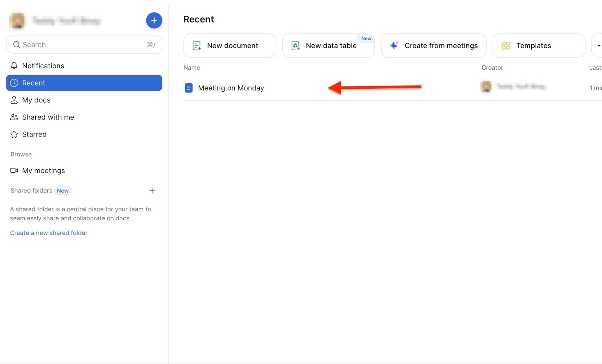The width and height of the screenshot is (602, 364).
Task: Click the New badge beside Shared folders
Action: (x=63, y=191)
